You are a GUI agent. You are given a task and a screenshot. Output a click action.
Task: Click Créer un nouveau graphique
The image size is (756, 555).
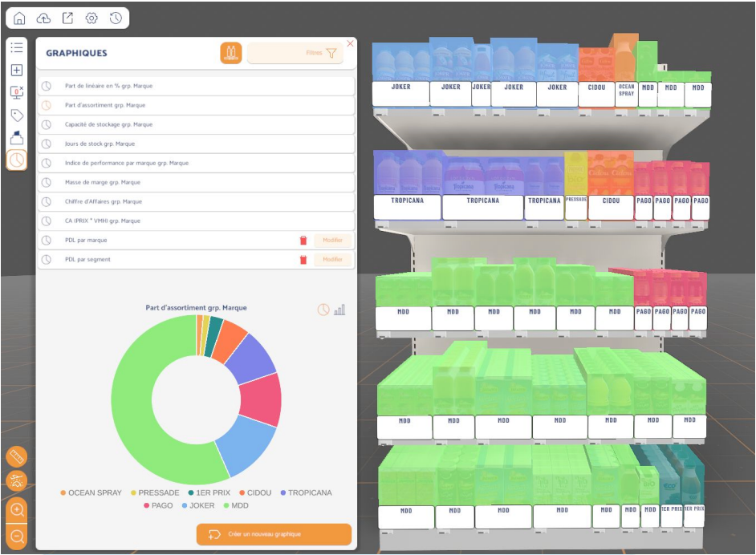[x=274, y=534]
